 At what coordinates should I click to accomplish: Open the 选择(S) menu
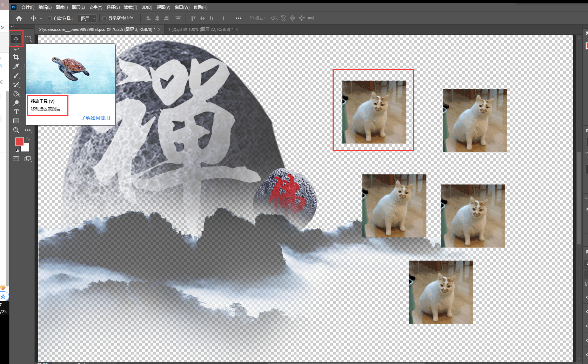point(113,7)
